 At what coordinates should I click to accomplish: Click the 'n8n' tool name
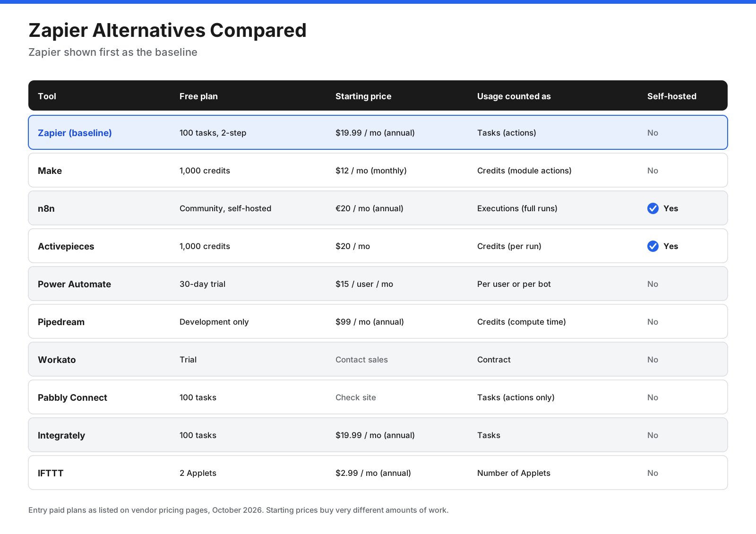point(46,208)
